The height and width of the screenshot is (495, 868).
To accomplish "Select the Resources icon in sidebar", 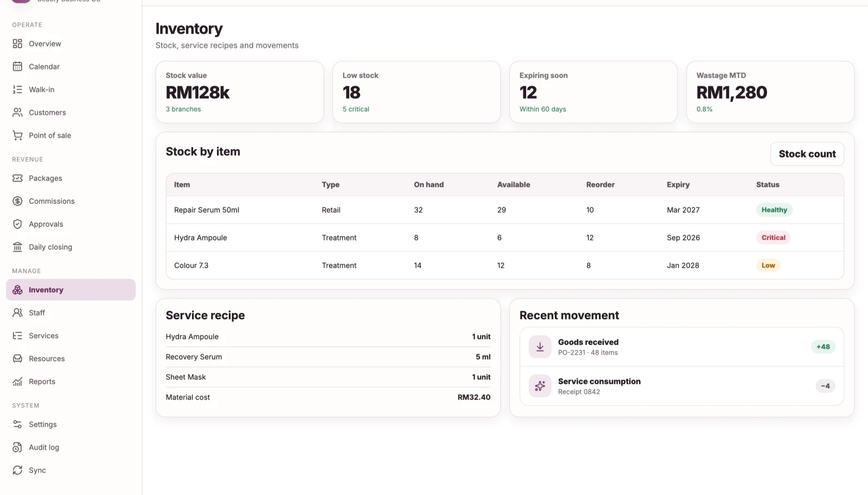I will (x=17, y=359).
